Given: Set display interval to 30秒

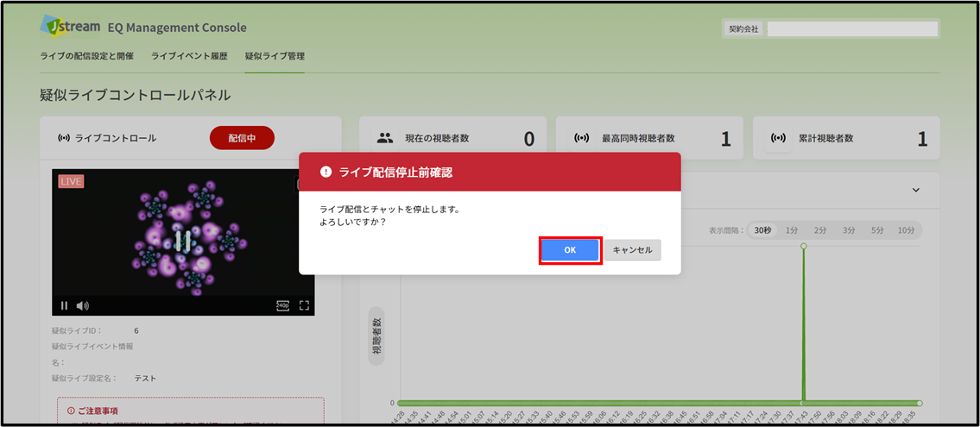Looking at the screenshot, I should click(x=762, y=230).
